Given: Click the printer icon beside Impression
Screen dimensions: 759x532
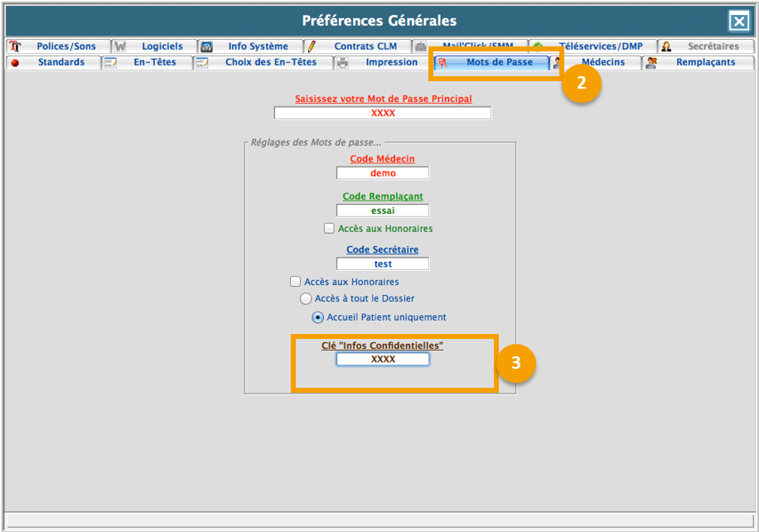Looking at the screenshot, I should 343,63.
